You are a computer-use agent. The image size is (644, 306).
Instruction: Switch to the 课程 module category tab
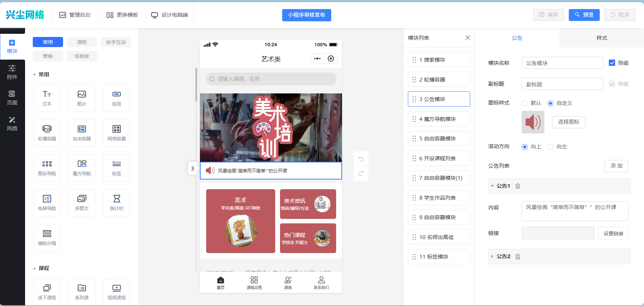(82, 42)
